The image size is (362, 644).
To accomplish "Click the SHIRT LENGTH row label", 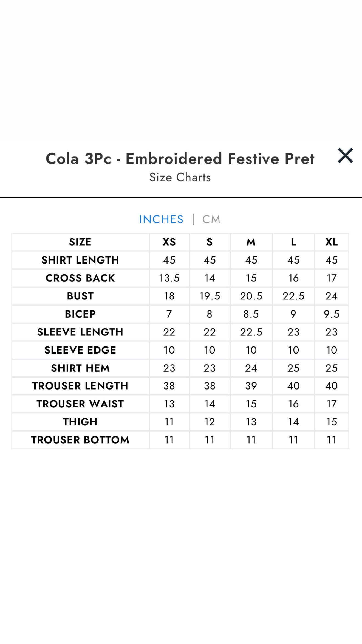I will (80, 260).
